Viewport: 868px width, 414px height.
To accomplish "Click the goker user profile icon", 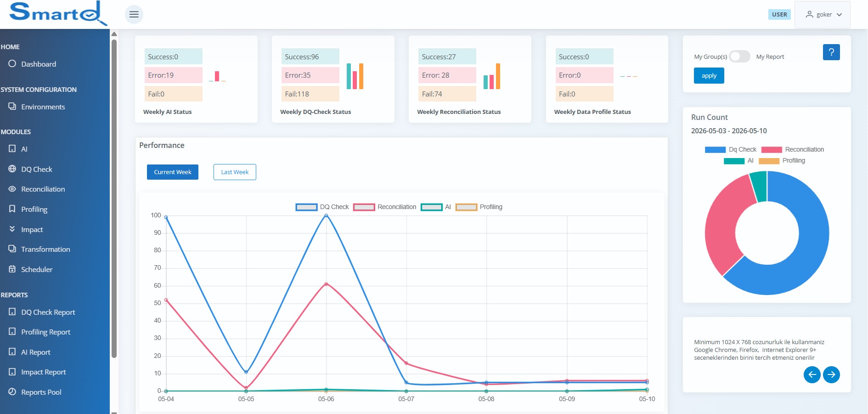I will click(x=809, y=14).
